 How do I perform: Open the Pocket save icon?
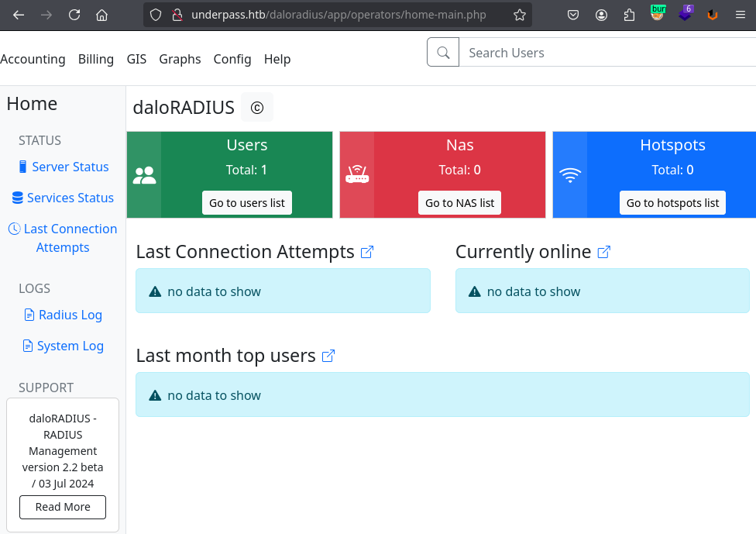(x=572, y=15)
